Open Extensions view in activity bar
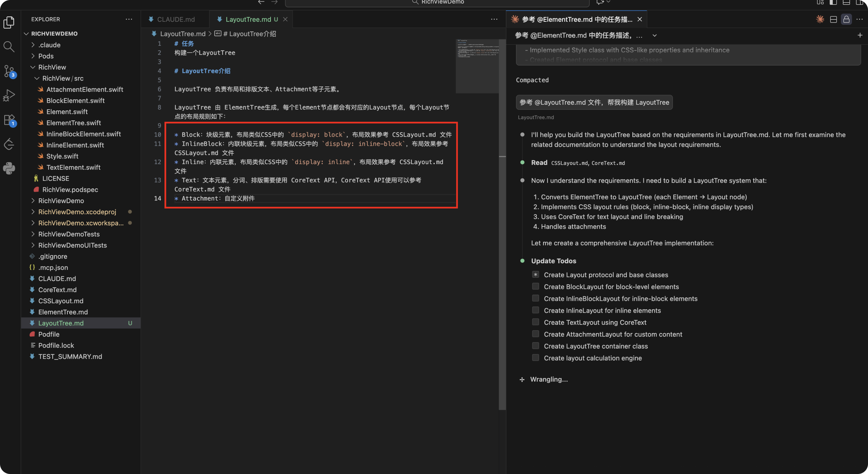 click(x=9, y=119)
